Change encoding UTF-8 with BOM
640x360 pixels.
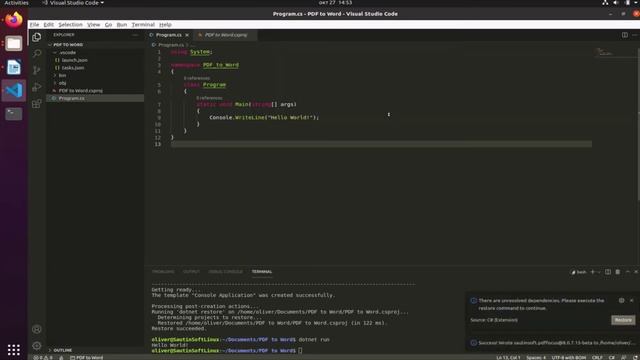pos(569,358)
